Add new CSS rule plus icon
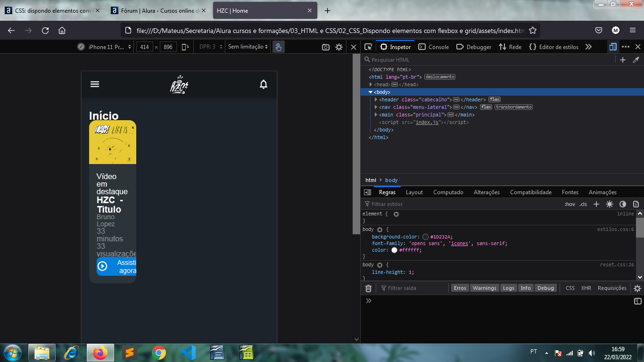 click(x=596, y=204)
